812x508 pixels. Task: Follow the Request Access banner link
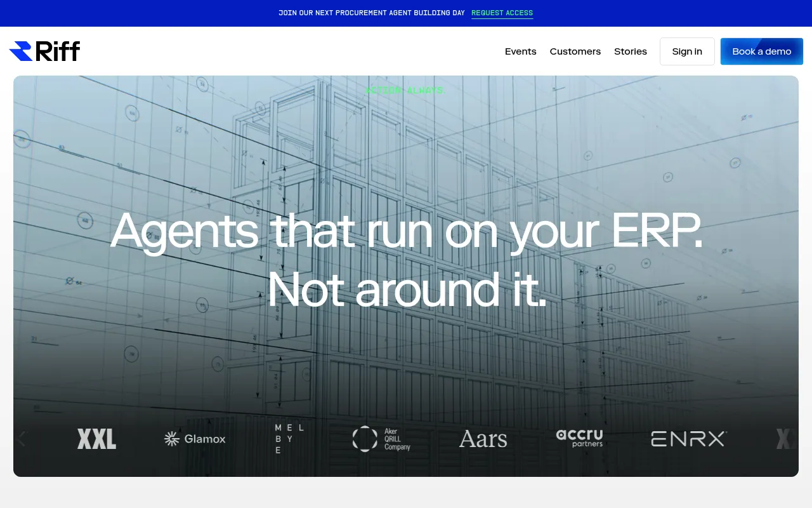(x=502, y=13)
